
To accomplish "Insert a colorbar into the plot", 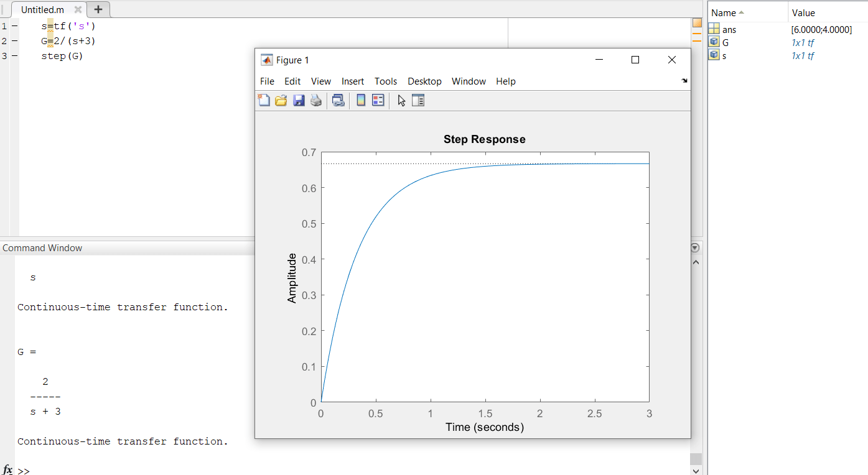I will tap(361, 100).
